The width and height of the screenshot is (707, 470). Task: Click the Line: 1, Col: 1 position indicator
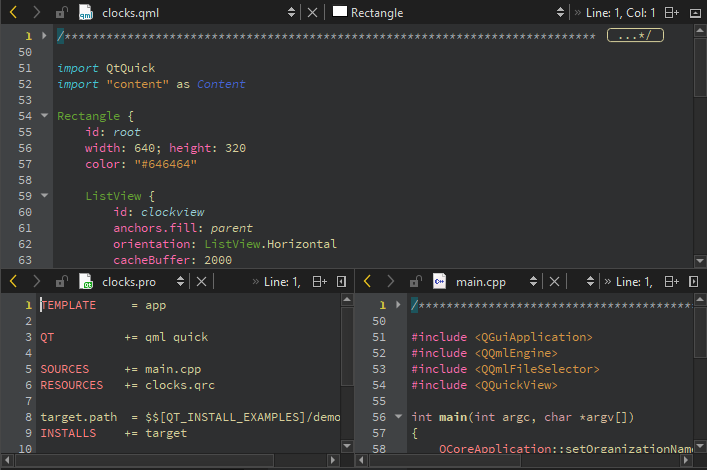tap(621, 13)
